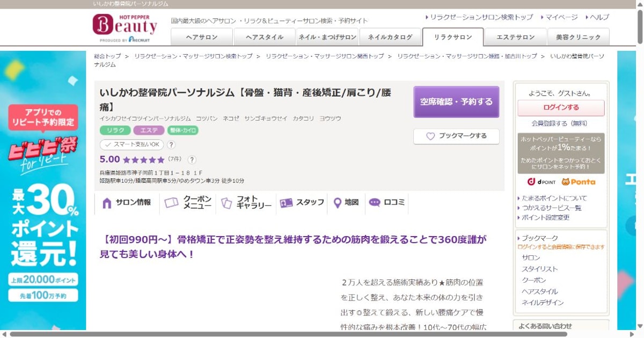Click the ブックマーク heading link

click(x=540, y=238)
